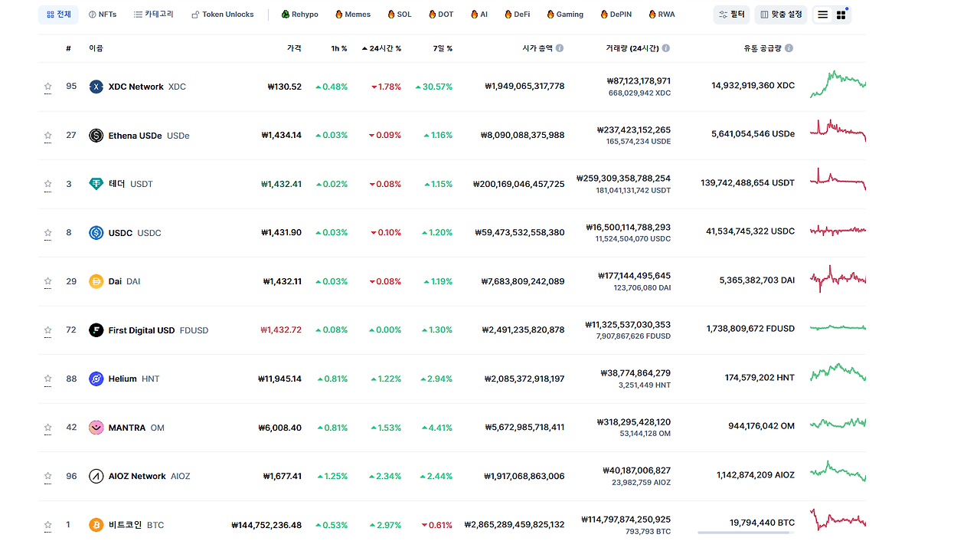The height and width of the screenshot is (541, 980).
Task: Click Tether market cap ₩200,169,046,457,725
Action: (x=519, y=184)
